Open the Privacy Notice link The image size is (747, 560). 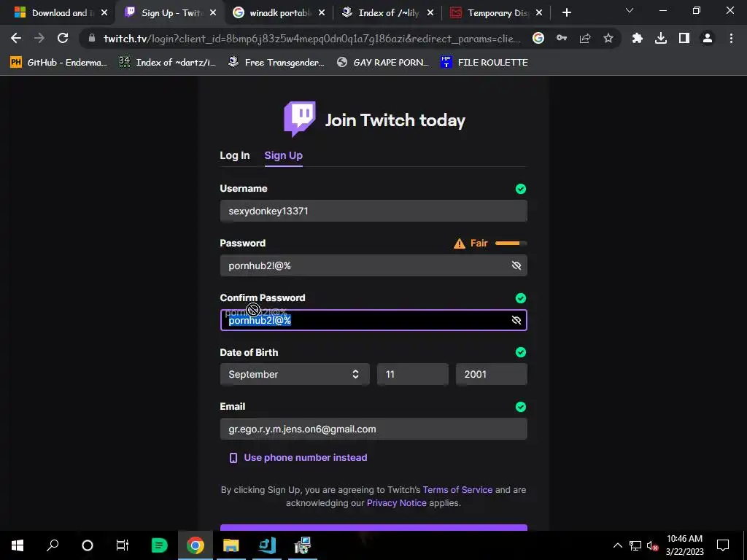(x=396, y=503)
